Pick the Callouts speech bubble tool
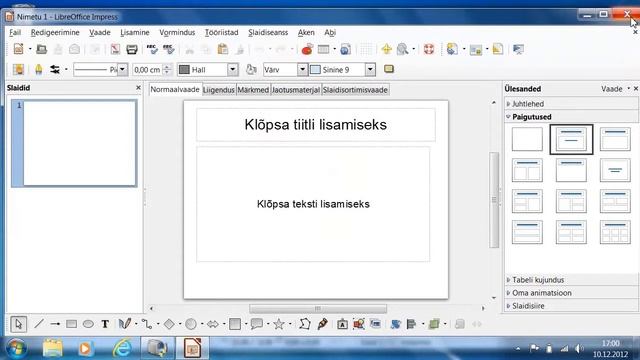 click(x=257, y=324)
